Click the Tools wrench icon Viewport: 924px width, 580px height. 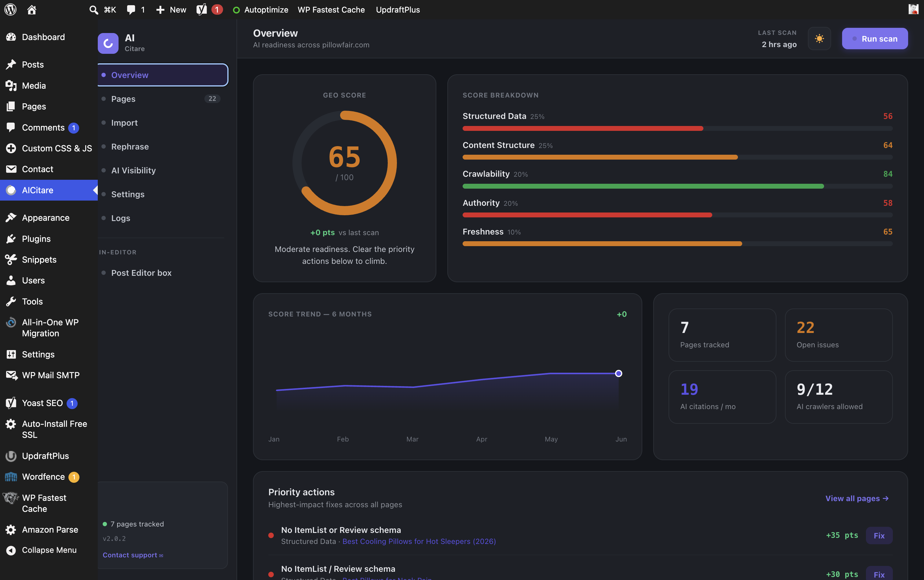(11, 301)
